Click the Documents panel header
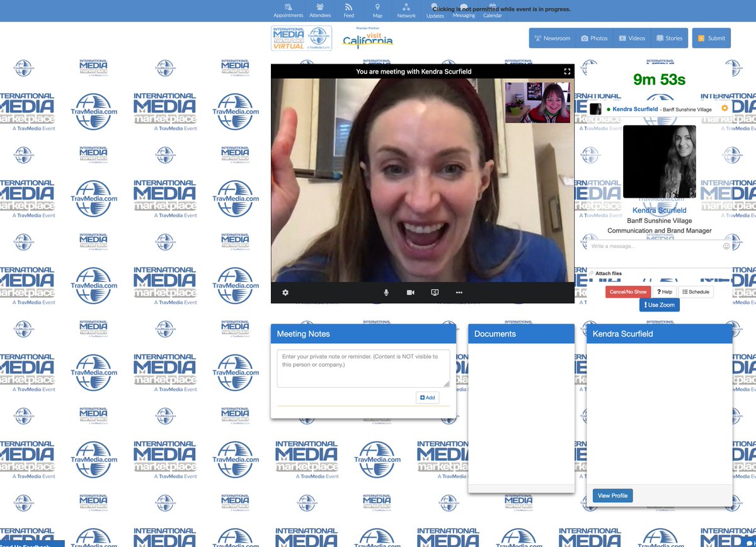The height and width of the screenshot is (547, 756). pos(521,334)
